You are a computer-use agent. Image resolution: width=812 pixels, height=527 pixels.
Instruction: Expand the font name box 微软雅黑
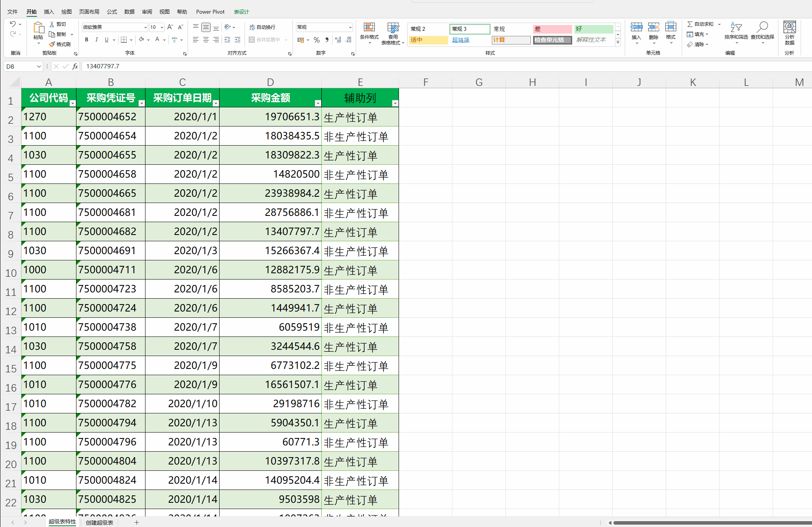pos(145,27)
